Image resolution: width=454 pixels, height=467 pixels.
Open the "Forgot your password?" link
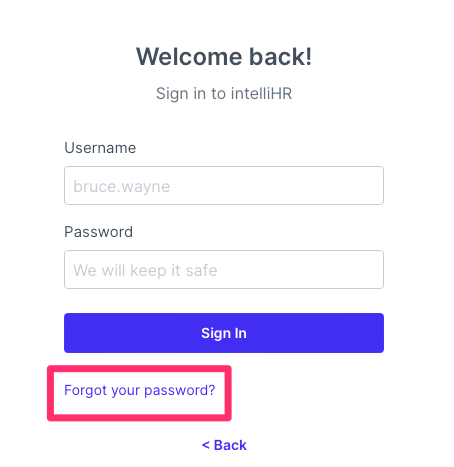click(x=140, y=390)
